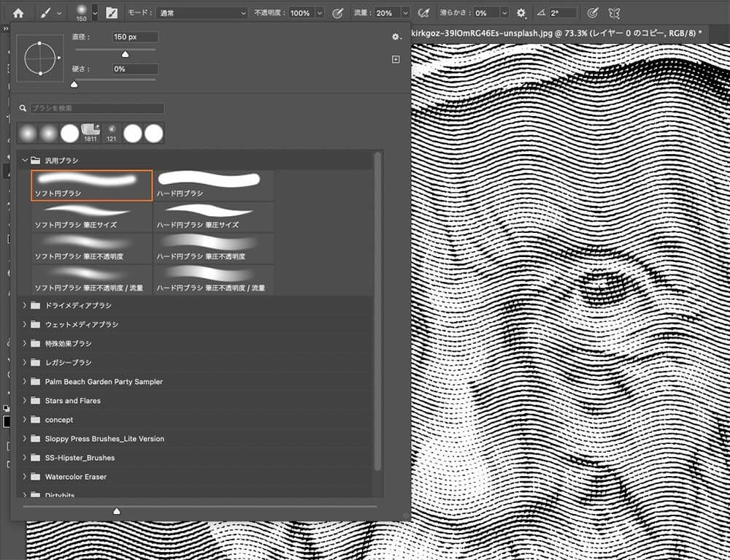Screen dimensions: 730x560
Task: Click the concept folder icon
Action: coord(35,419)
